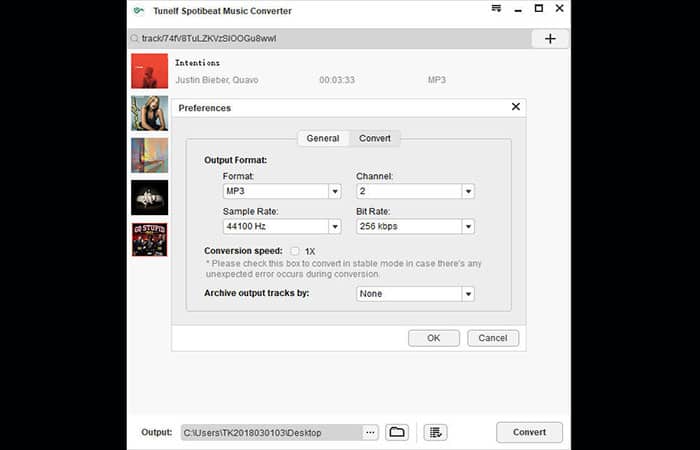Open the main menu icon in title bar

(x=496, y=8)
